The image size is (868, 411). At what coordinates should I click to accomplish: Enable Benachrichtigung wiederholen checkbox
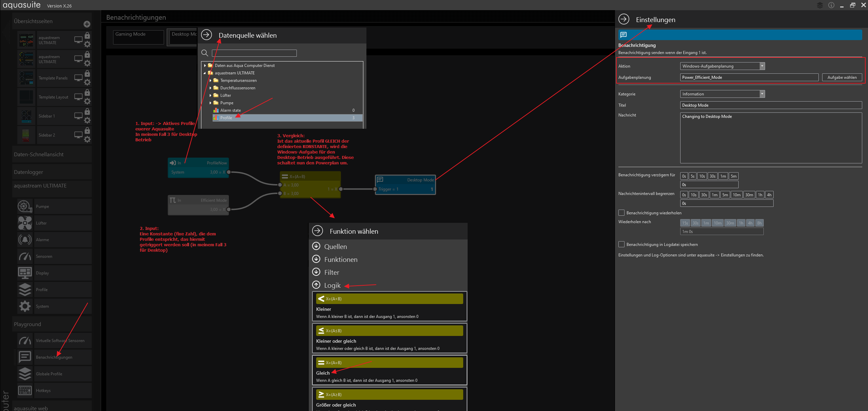[x=621, y=213]
